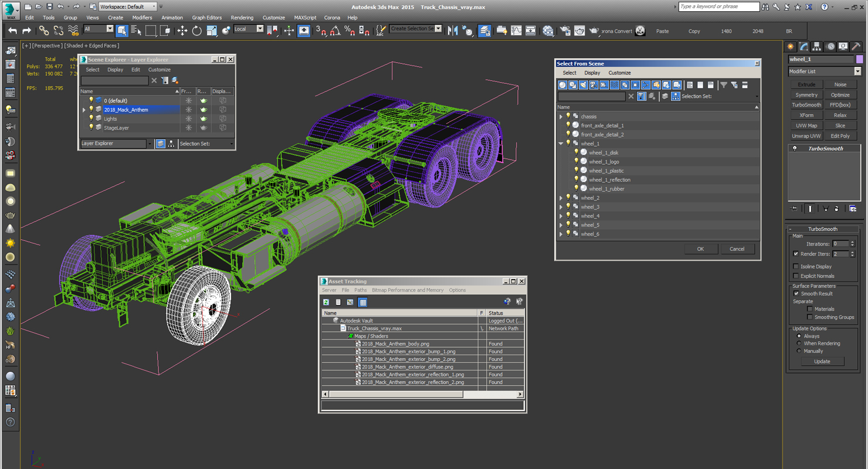
Task: Open the Workspace Default dropdown
Action: tap(127, 6)
